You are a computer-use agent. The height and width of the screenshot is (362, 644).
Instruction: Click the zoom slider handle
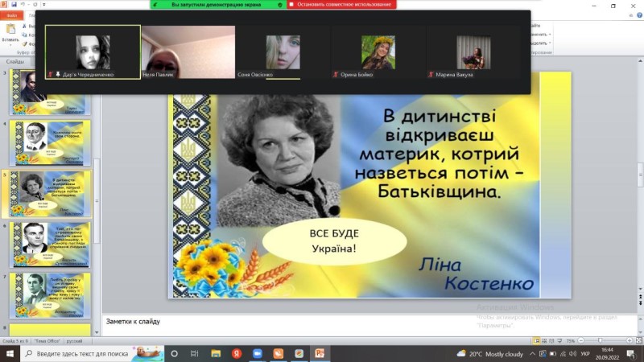coord(600,340)
